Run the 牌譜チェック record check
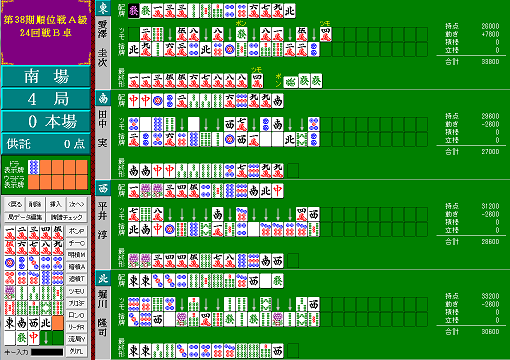The image size is (510, 360). tap(66, 217)
